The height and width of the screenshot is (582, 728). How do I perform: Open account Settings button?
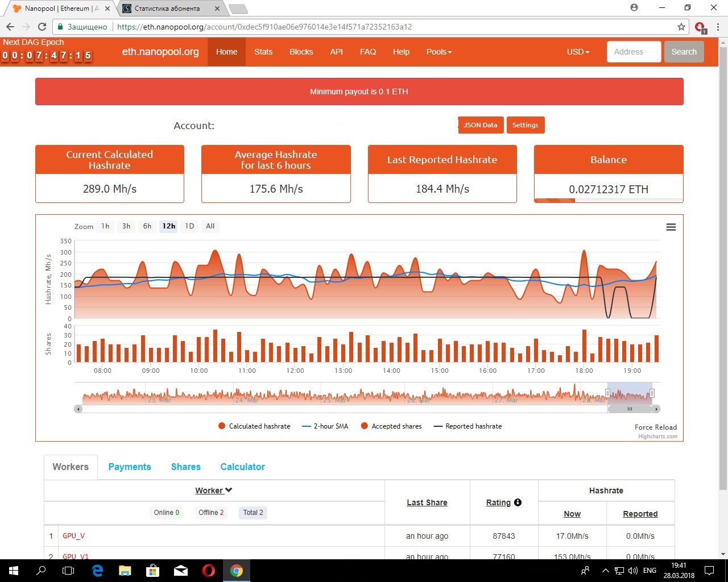click(526, 125)
